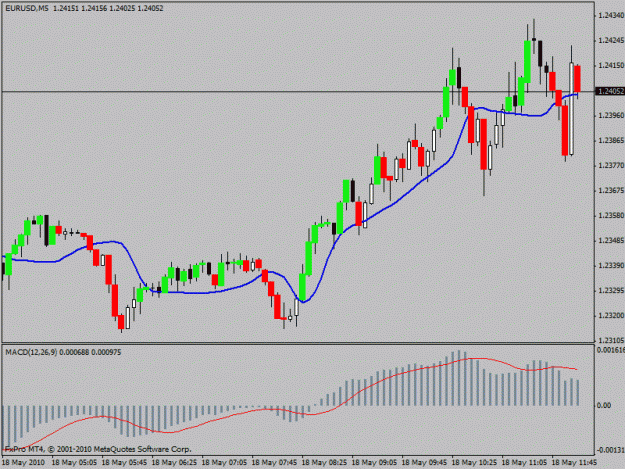Screen dimensions: 625x469
Task: Click the 1.23865 price scale label
Action: tap(611, 140)
